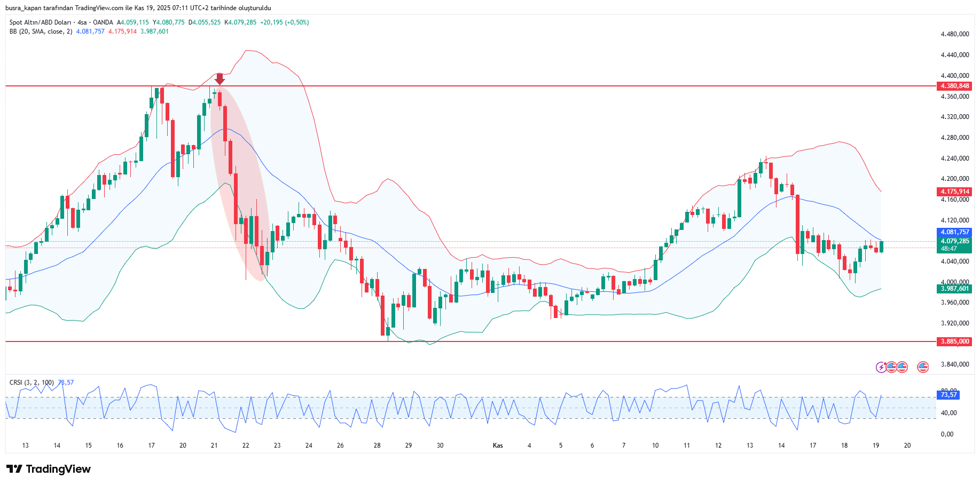Click the blue 73,57 CRSI value label

[948, 395]
